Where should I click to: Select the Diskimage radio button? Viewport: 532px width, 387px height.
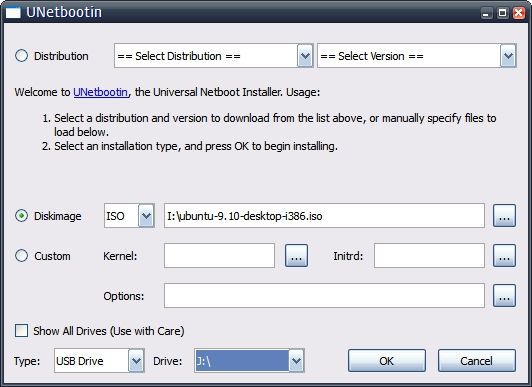(21, 216)
